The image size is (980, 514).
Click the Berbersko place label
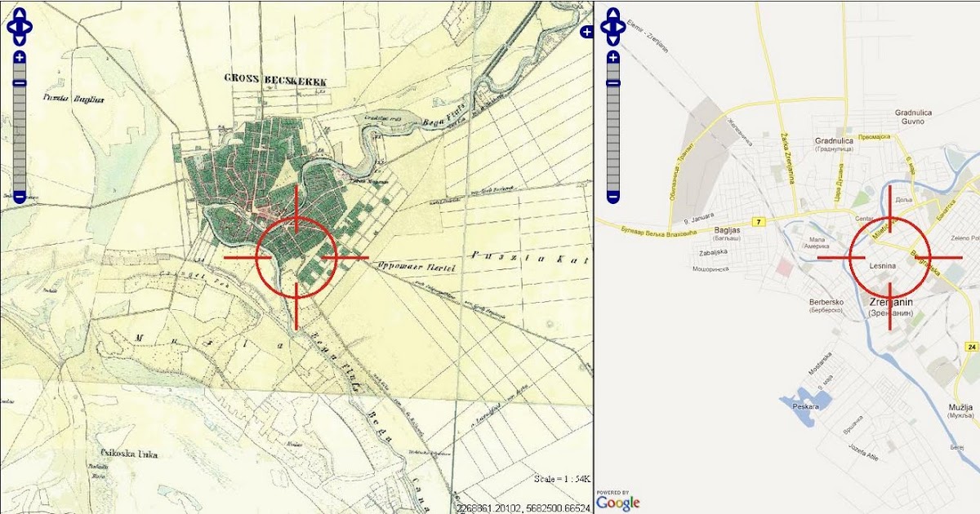(x=826, y=302)
